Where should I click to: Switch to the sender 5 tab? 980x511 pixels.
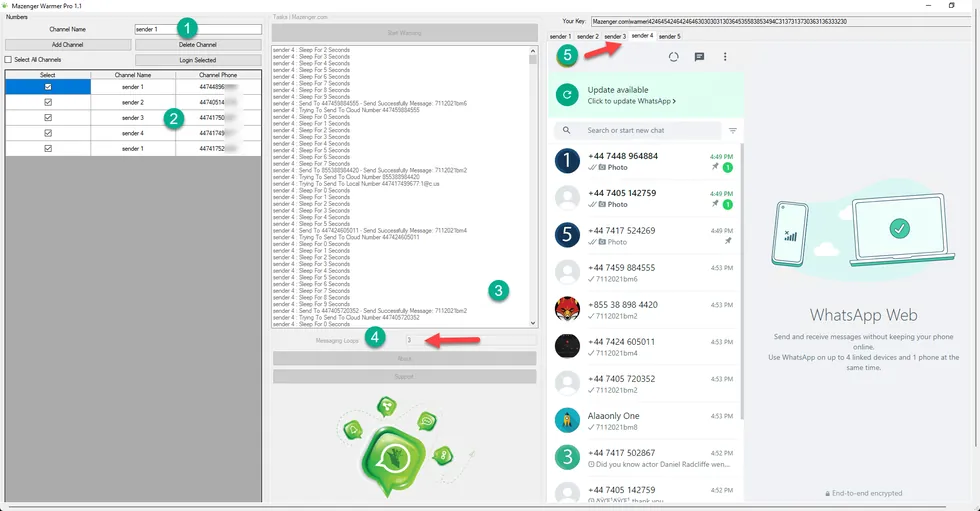[x=669, y=37]
